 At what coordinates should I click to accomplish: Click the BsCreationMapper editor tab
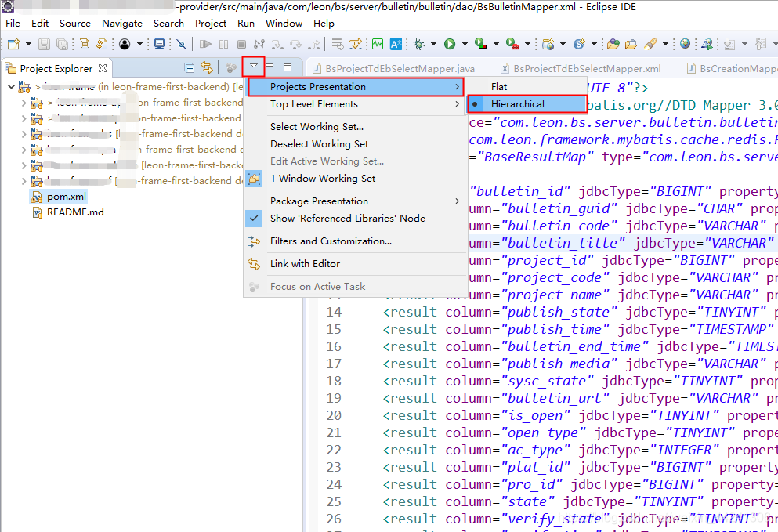pyautogui.click(x=731, y=68)
